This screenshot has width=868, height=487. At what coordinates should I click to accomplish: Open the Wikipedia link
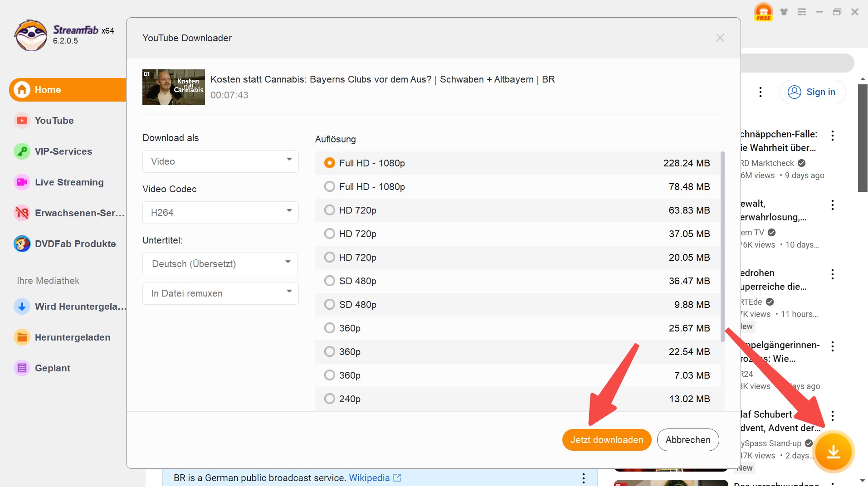369,478
